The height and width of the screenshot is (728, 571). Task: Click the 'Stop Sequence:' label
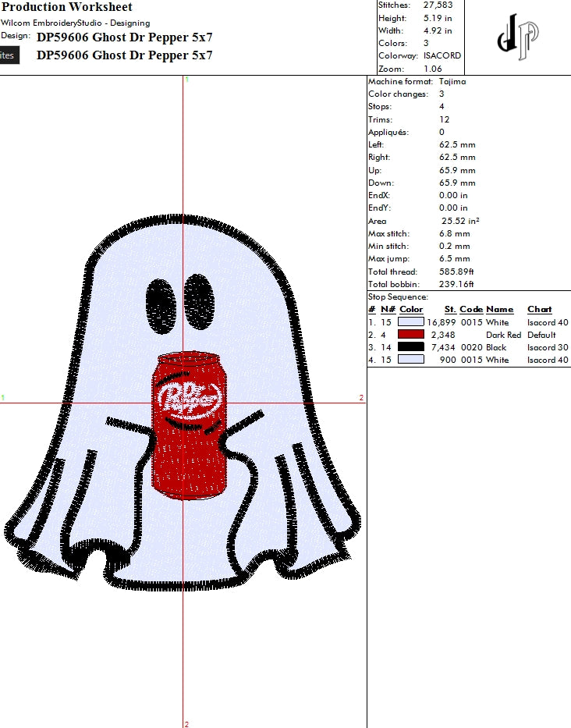[x=399, y=297]
